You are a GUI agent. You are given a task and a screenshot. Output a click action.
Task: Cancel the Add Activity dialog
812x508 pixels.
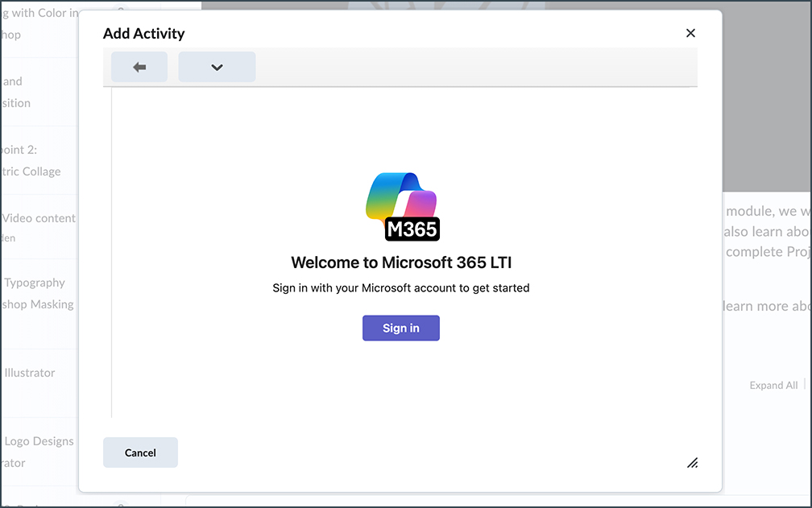pyautogui.click(x=140, y=452)
